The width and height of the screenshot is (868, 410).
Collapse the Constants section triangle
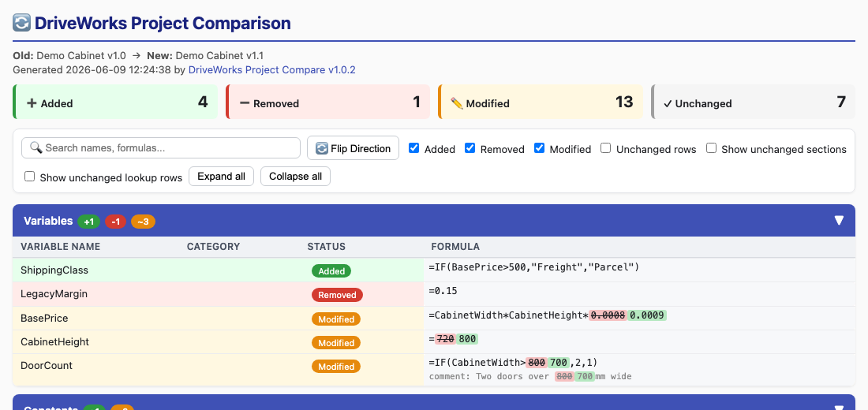click(x=840, y=408)
